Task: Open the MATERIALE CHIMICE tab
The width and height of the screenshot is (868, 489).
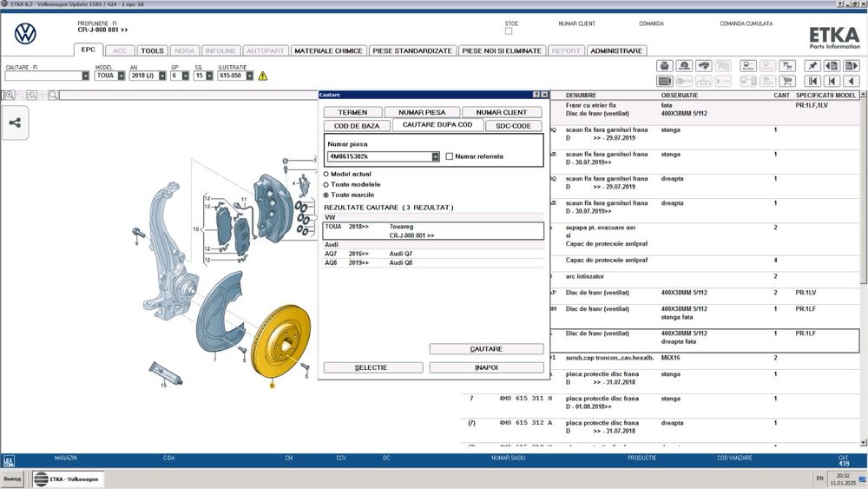Action: tap(328, 51)
